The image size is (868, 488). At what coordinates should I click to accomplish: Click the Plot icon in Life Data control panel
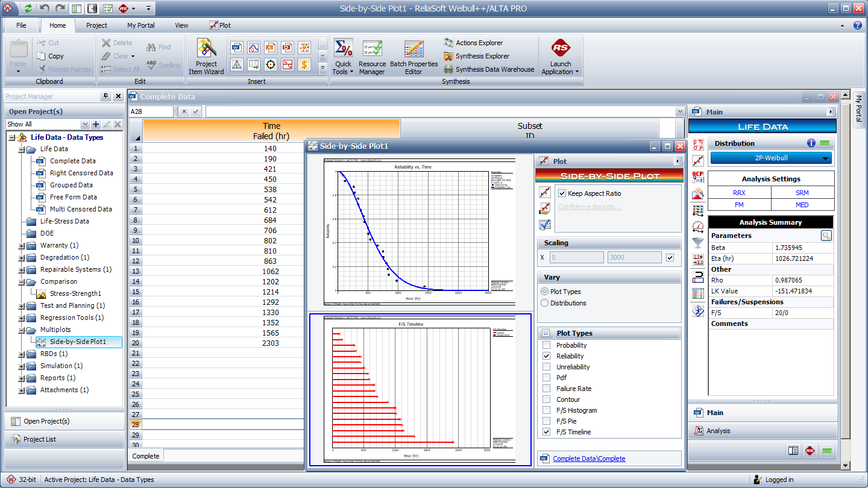(x=698, y=161)
